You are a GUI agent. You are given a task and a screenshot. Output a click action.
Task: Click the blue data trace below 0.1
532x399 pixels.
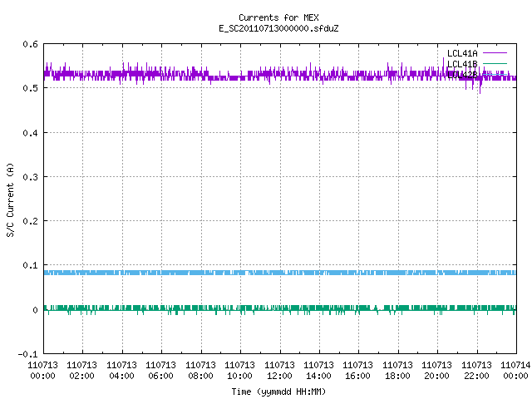tap(280, 273)
